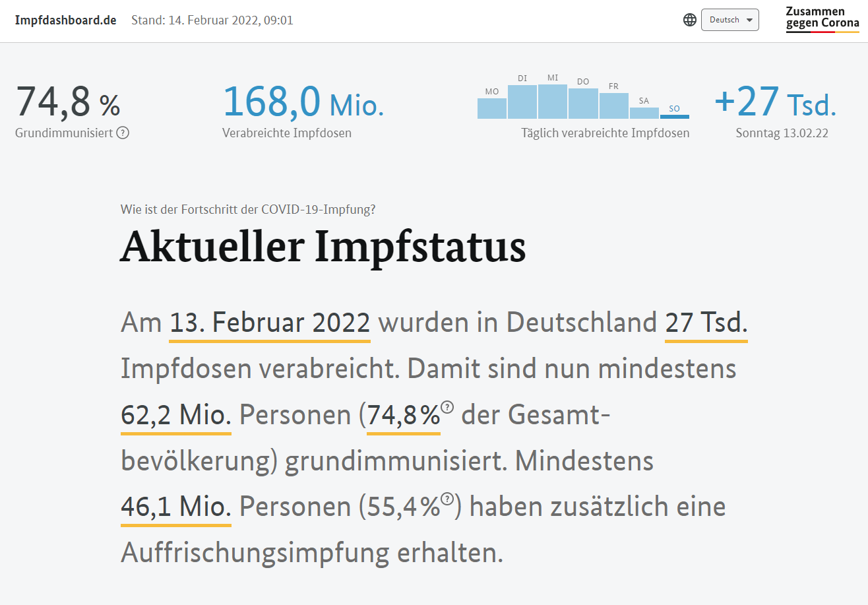This screenshot has width=868, height=605.
Task: Select the highlighted SO bar in the chart
Action: click(x=674, y=116)
